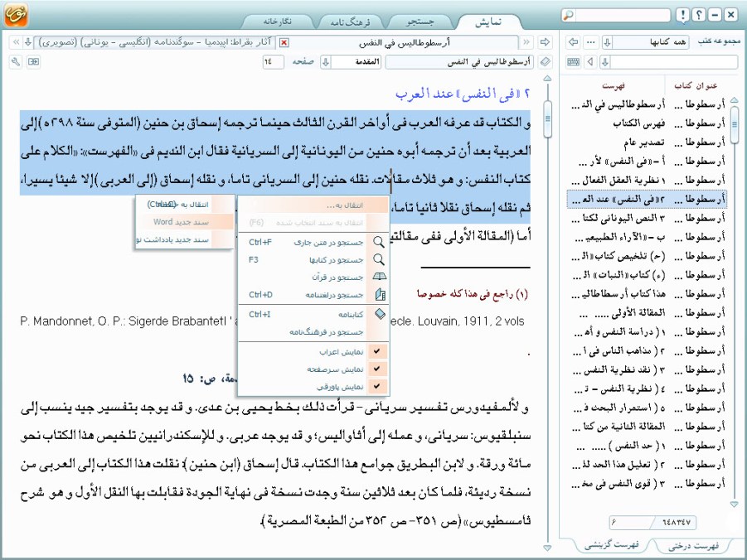
Task: Select the (ح) تلخيص كتاب row
Action: click(x=647, y=256)
